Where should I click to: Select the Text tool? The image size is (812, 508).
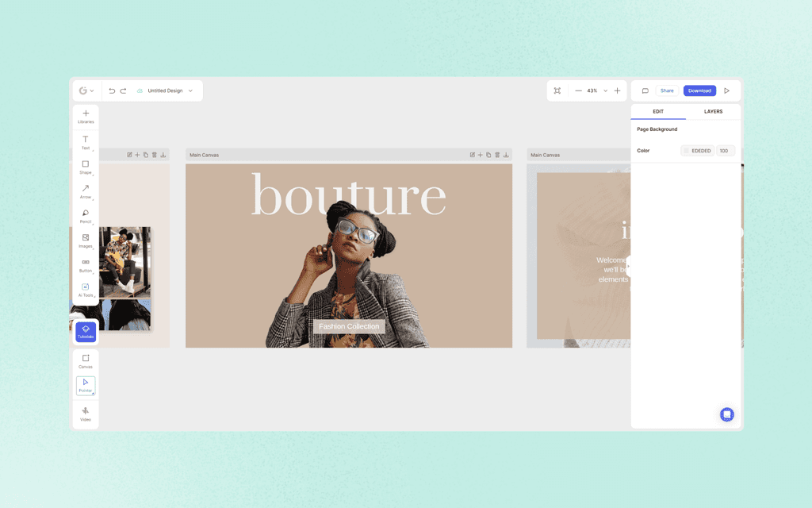click(x=85, y=141)
